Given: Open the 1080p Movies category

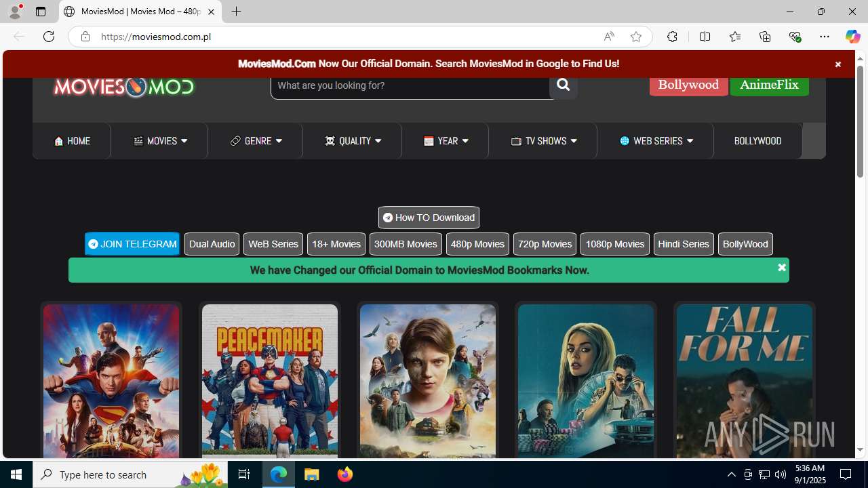Looking at the screenshot, I should (x=614, y=244).
